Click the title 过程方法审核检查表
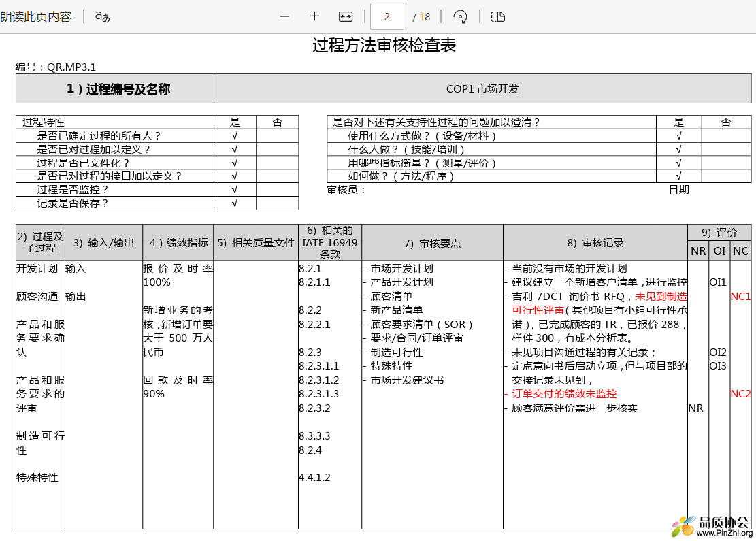Image resolution: width=756 pixels, height=541 pixels. pos(384,46)
